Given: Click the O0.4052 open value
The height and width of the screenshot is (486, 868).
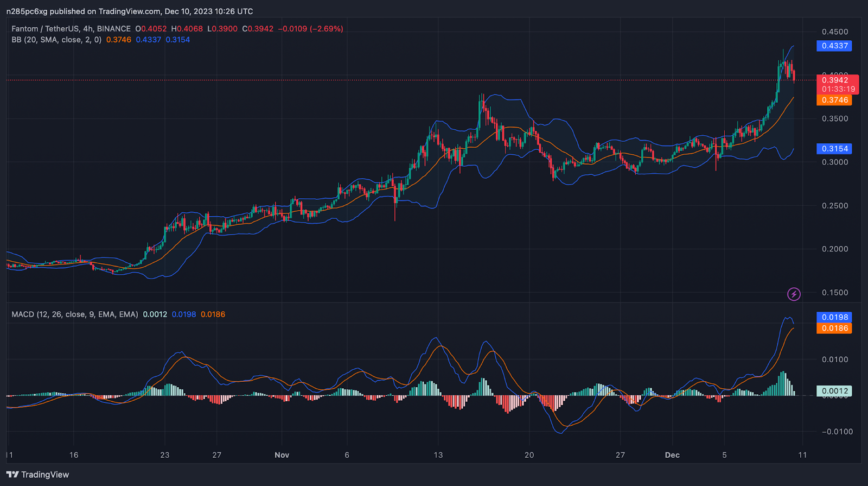Looking at the screenshot, I should [x=151, y=29].
